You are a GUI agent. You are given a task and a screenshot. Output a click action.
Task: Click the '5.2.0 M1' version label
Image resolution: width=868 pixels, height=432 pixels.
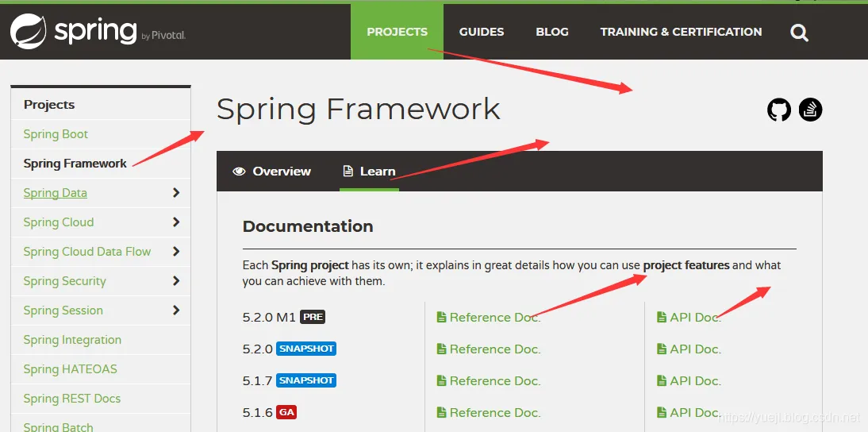click(x=269, y=318)
